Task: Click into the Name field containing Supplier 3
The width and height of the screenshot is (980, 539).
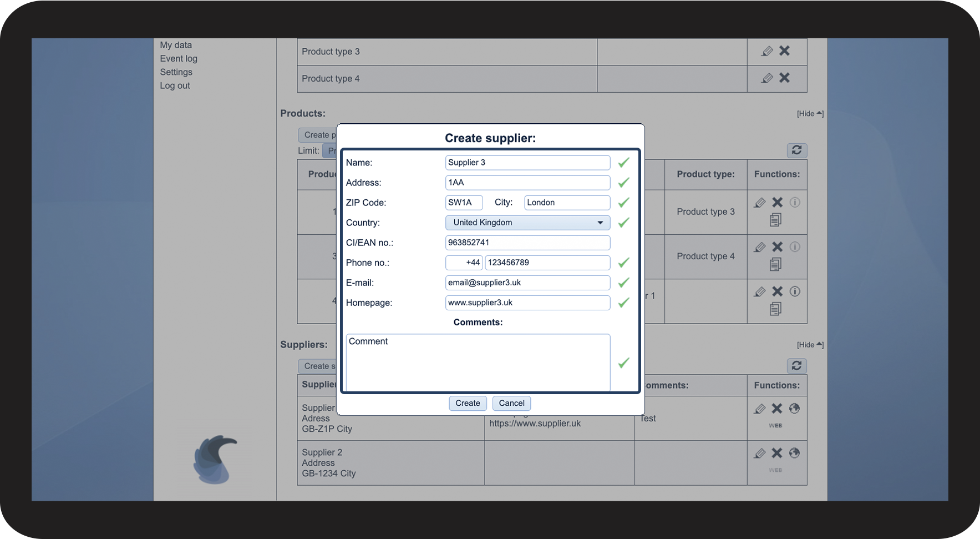Action: coord(527,163)
